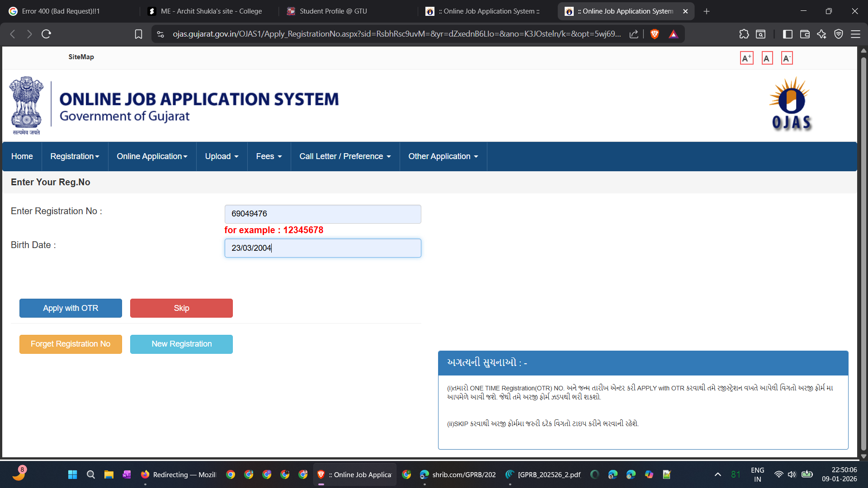Image resolution: width=868 pixels, height=488 pixels.
Task: Click the Brave Shields lion icon
Action: 654,34
